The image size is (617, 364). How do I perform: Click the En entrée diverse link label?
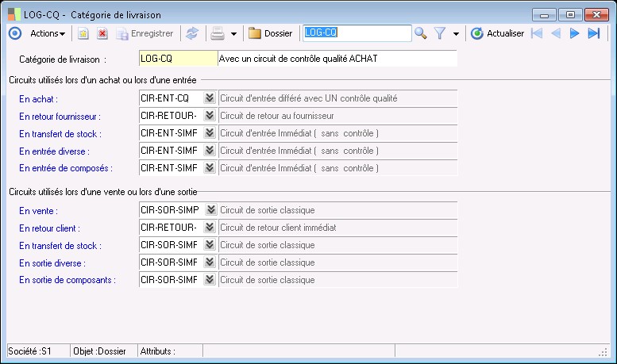click(54, 151)
